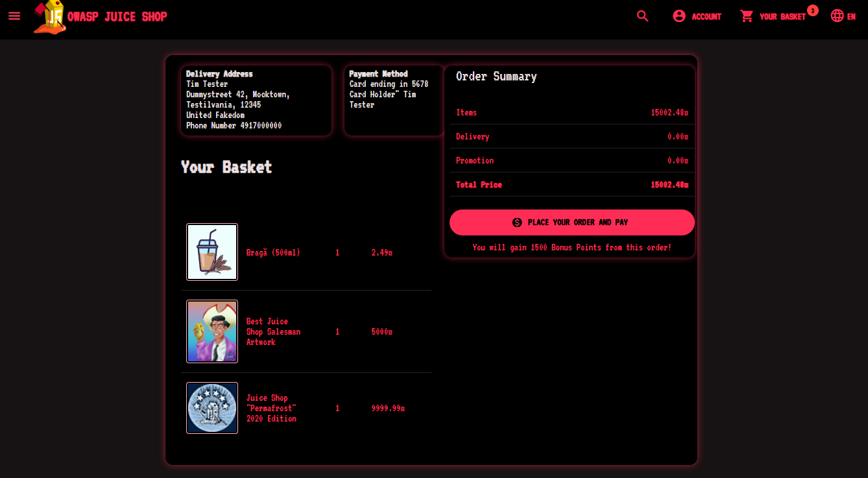Place your order and pay
The height and width of the screenshot is (478, 868).
572,222
